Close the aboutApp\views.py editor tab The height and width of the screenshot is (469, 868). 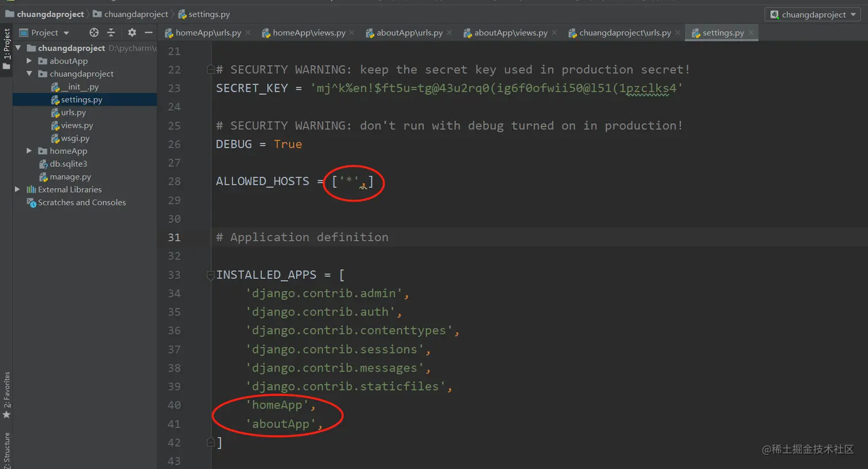555,33
